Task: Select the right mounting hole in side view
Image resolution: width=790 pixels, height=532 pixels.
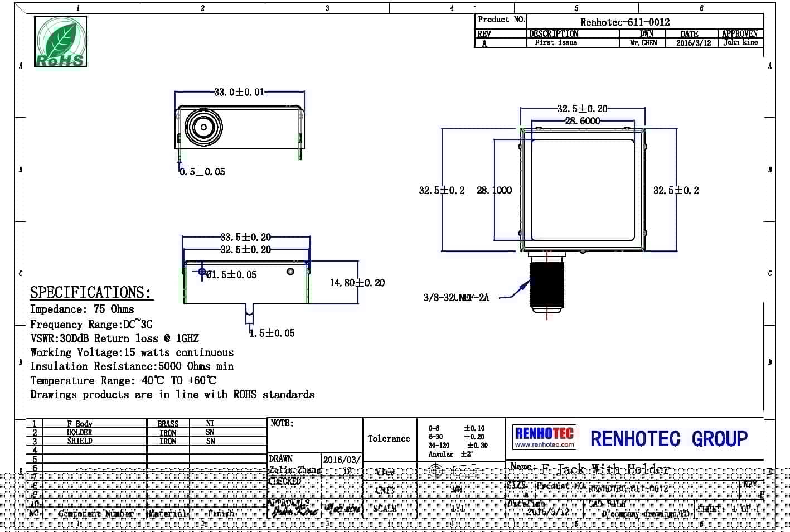Action: coord(290,272)
